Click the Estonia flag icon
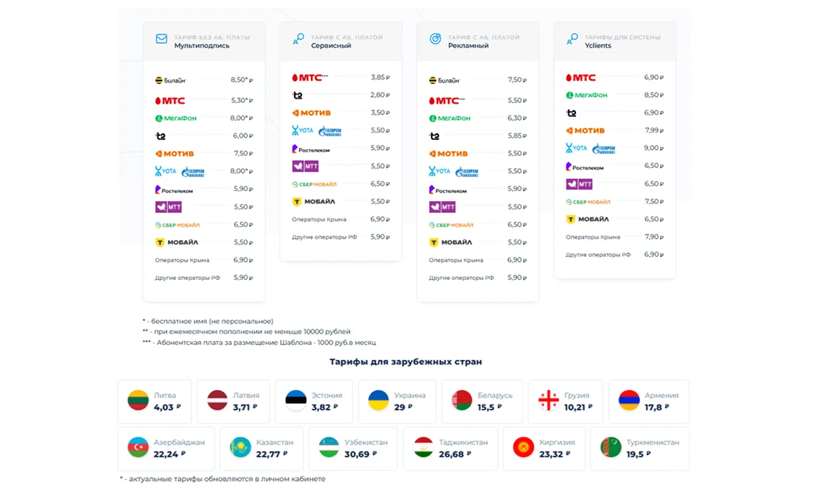840x504 pixels. pos(295,401)
